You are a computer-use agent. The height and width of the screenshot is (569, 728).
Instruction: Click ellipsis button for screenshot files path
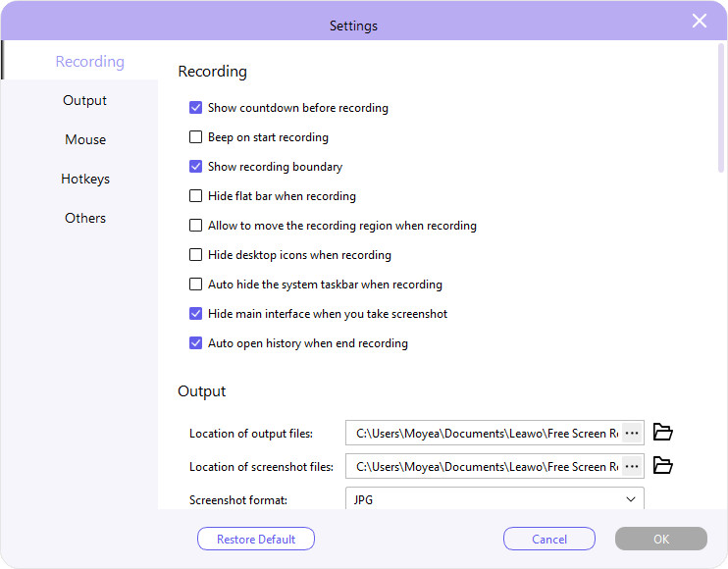[x=632, y=466]
